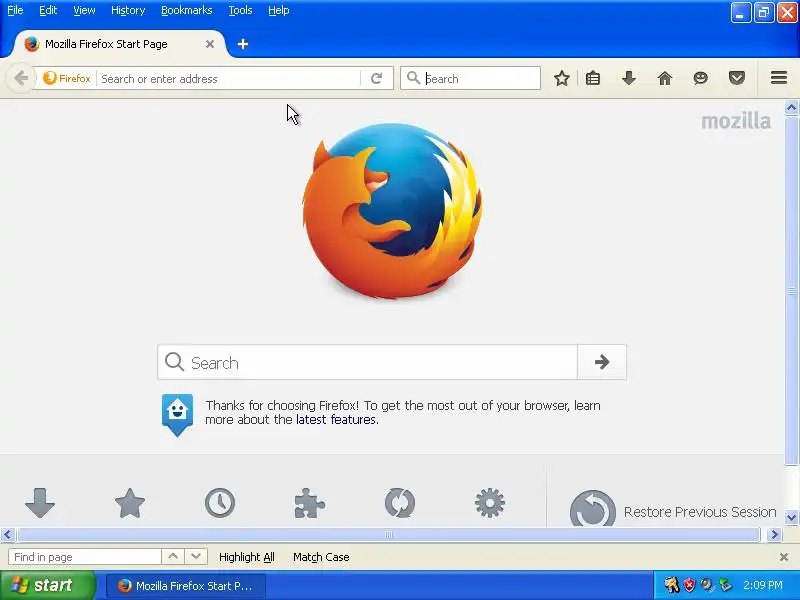Open the Help menu

[x=279, y=10]
